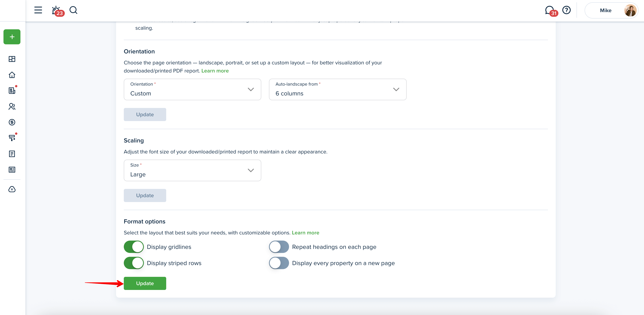Toggle Display striped rows switch
The width and height of the screenshot is (644, 315).
point(134,263)
